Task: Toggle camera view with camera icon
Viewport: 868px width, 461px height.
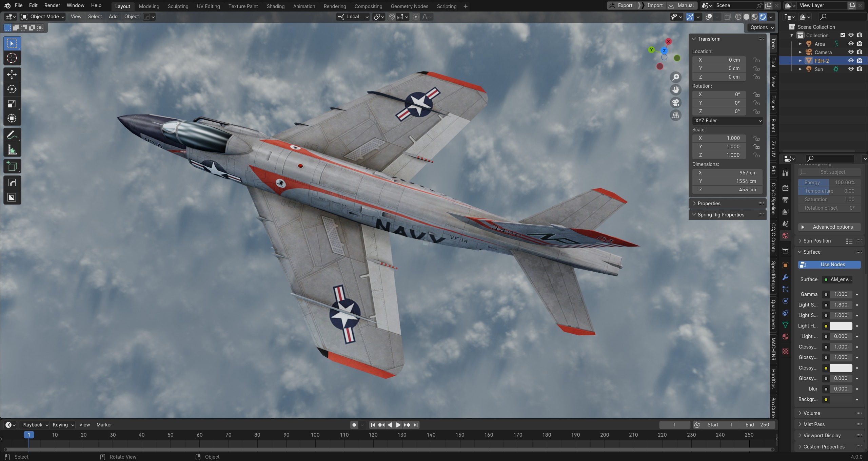Action: (x=676, y=103)
